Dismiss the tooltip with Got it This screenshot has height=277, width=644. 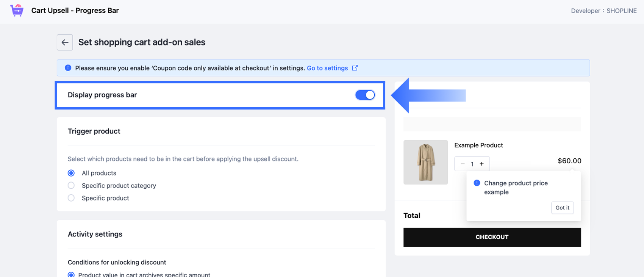(562, 208)
